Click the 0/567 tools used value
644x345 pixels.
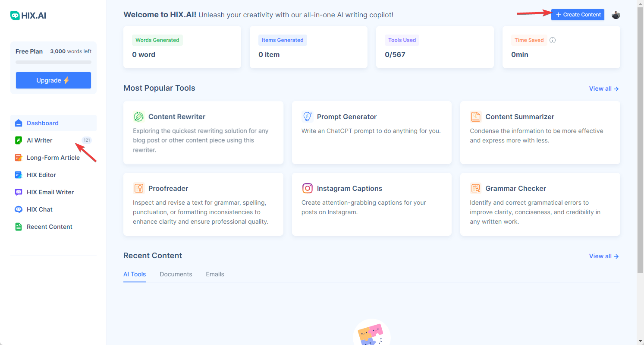coord(395,54)
